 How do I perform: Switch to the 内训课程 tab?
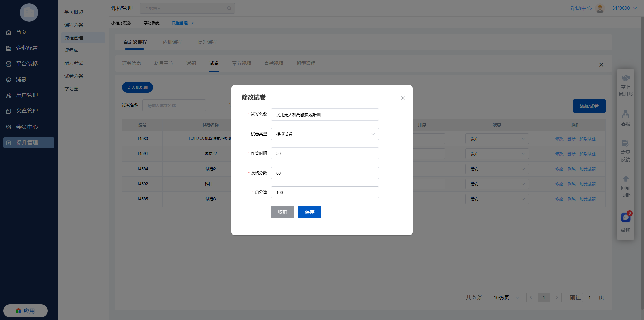click(172, 42)
